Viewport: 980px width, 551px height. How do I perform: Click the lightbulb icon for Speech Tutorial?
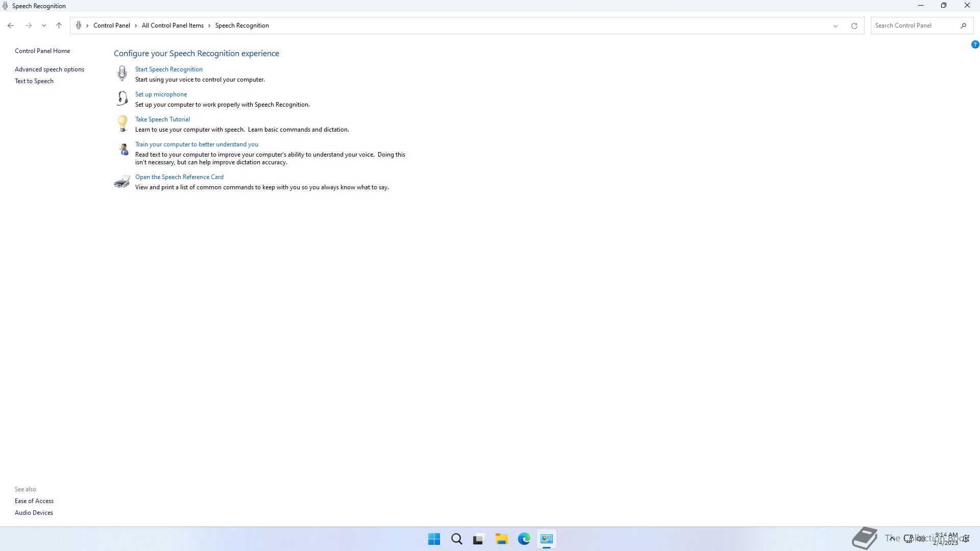[122, 123]
